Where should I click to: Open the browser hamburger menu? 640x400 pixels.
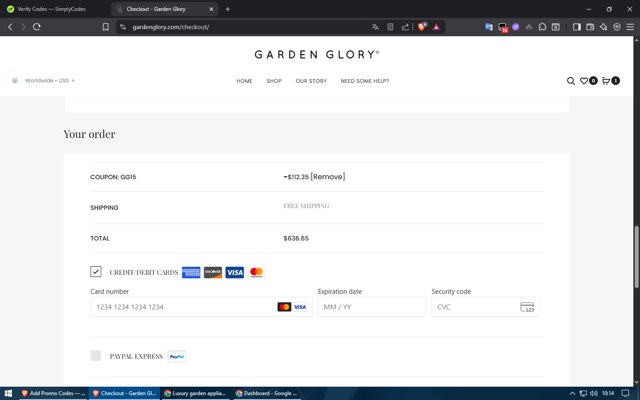630,27
